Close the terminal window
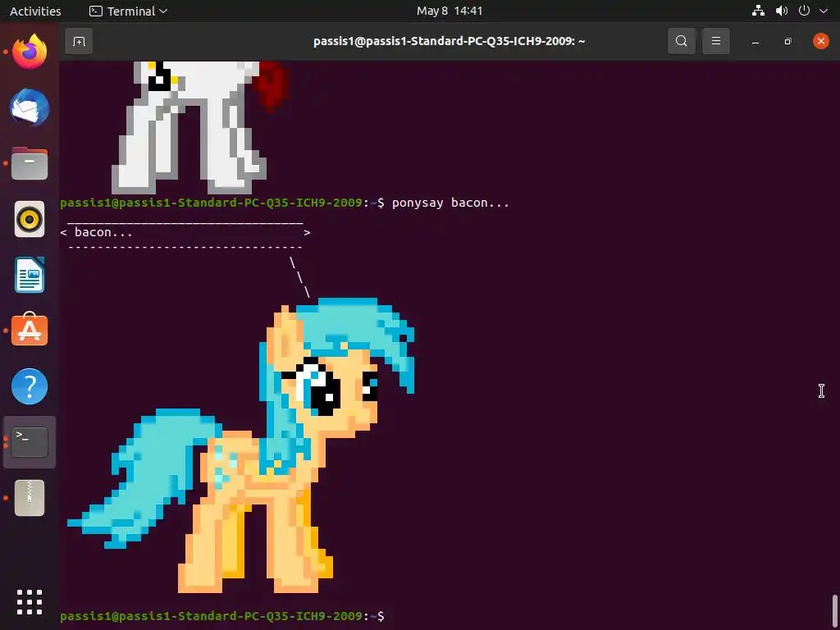 [x=820, y=41]
